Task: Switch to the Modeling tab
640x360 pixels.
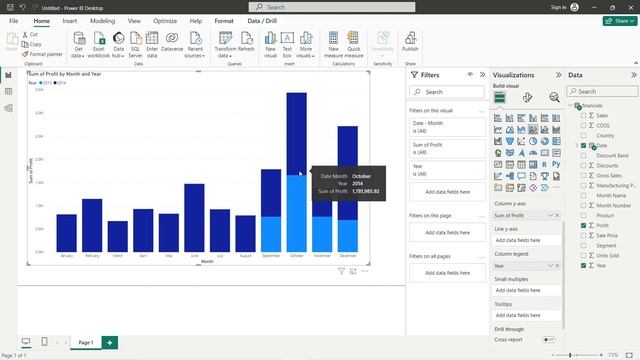Action: [102, 21]
